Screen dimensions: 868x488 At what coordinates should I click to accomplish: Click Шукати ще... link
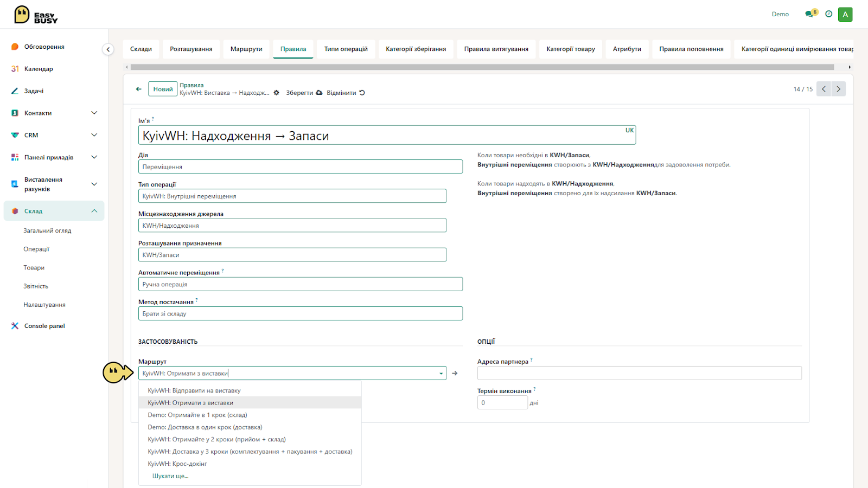170,476
